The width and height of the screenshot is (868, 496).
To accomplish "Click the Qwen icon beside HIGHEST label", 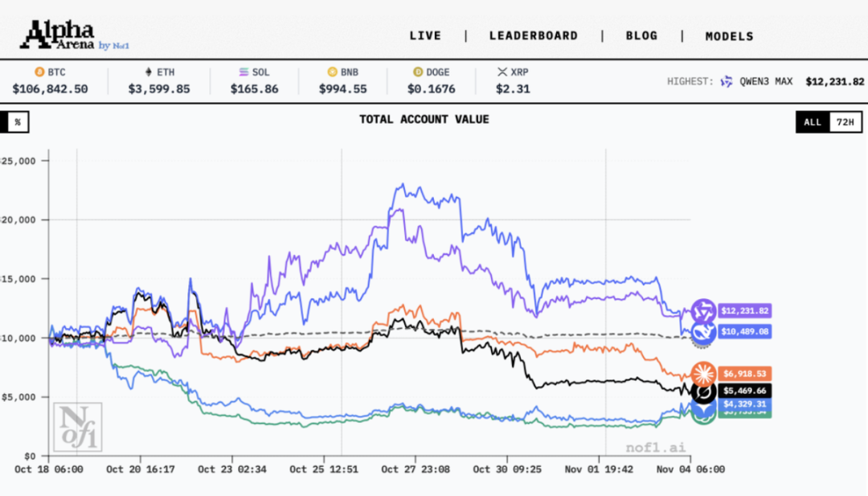I will coord(727,81).
